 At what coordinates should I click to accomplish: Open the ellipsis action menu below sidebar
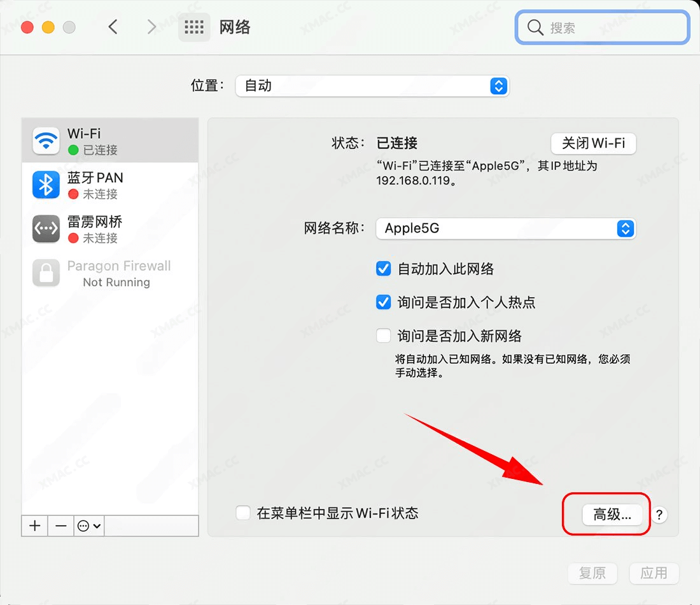[88, 525]
